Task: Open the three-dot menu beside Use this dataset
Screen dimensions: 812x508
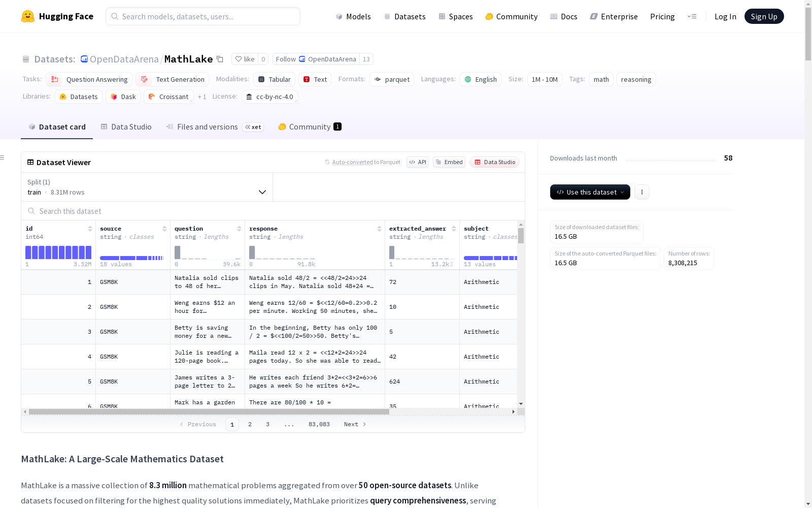Action: [642, 192]
